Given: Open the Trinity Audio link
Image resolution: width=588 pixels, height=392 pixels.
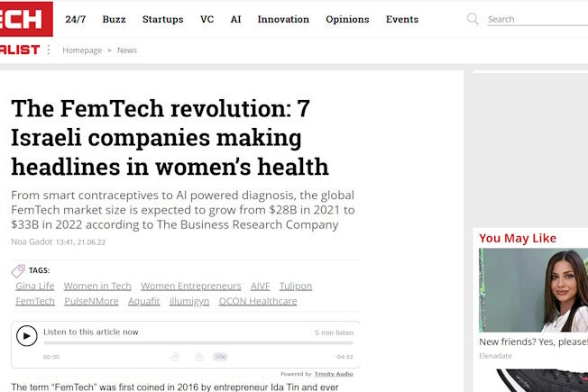Looking at the screenshot, I should click(x=334, y=374).
